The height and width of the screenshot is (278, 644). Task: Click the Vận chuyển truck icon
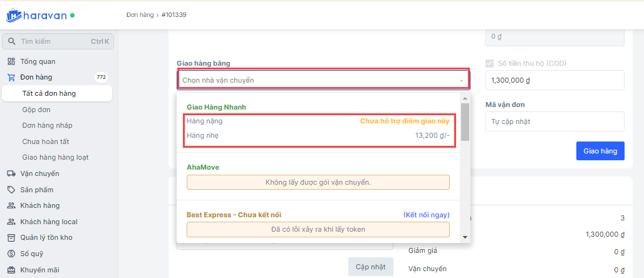click(x=11, y=173)
